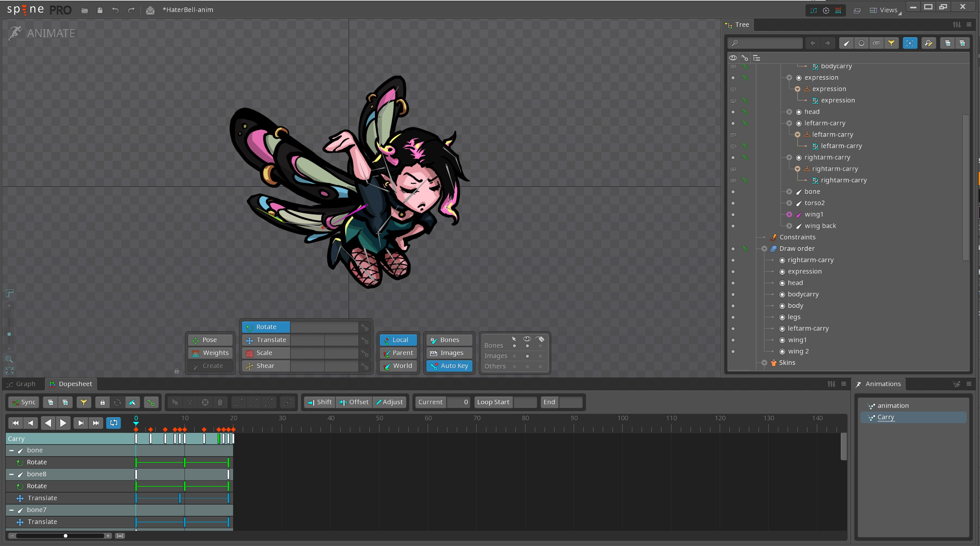Click the Current frame input field

459,402
